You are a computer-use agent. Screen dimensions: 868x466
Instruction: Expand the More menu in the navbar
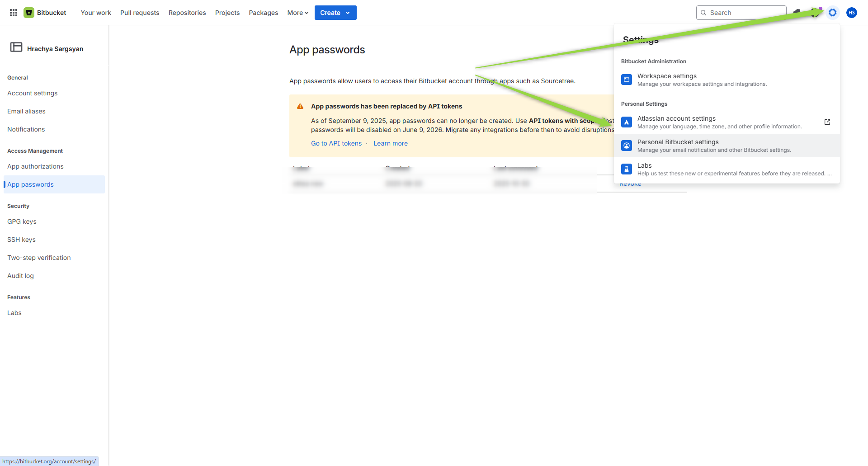tap(297, 13)
